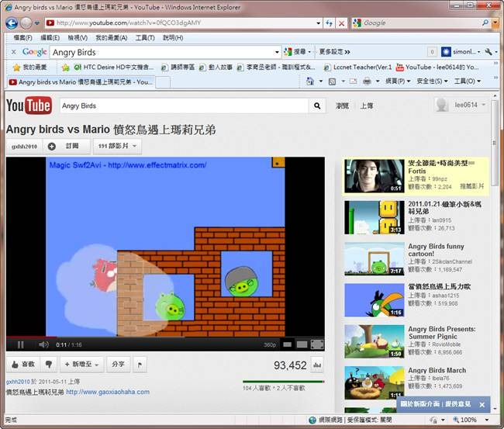The image size is (504, 429).
Task: Open HTC Desire HD中文機會 favorite link
Action: pos(114,67)
